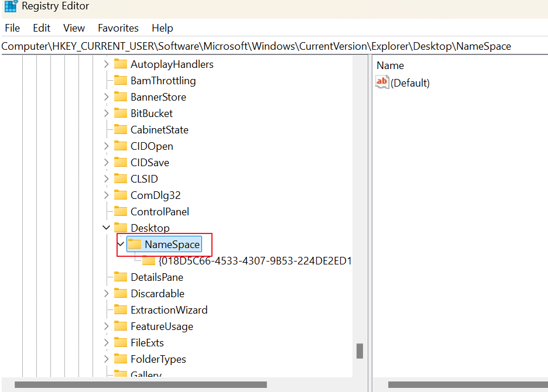Screen dimensions: 548x392
Task: Expand the CIDOpen key
Action: (x=106, y=146)
